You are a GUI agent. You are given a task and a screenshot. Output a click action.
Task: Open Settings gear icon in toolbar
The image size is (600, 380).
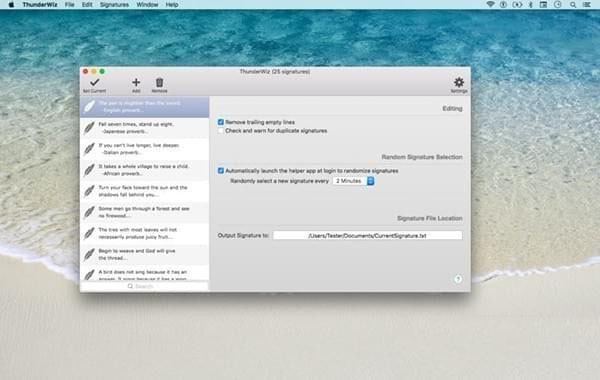pyautogui.click(x=458, y=82)
